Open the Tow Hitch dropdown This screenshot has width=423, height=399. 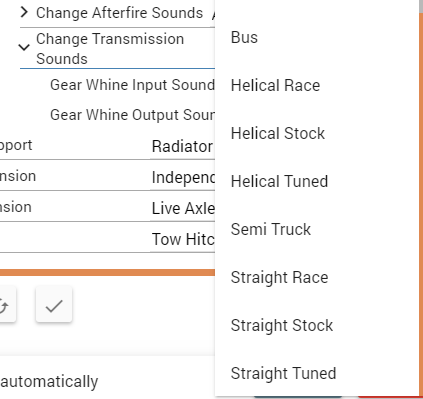pyautogui.click(x=183, y=239)
